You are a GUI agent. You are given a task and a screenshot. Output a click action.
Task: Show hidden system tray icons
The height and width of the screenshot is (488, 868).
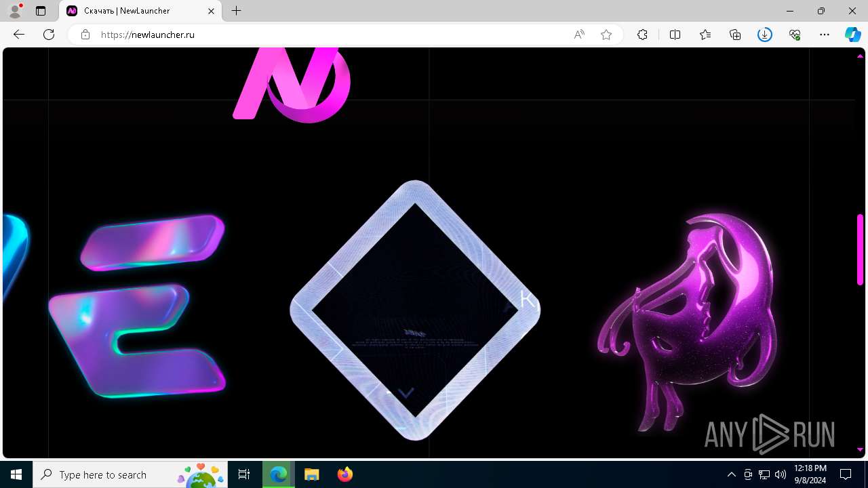(731, 474)
